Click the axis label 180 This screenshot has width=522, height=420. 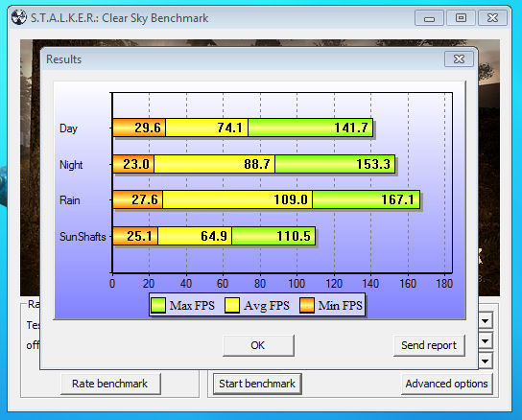(444, 284)
